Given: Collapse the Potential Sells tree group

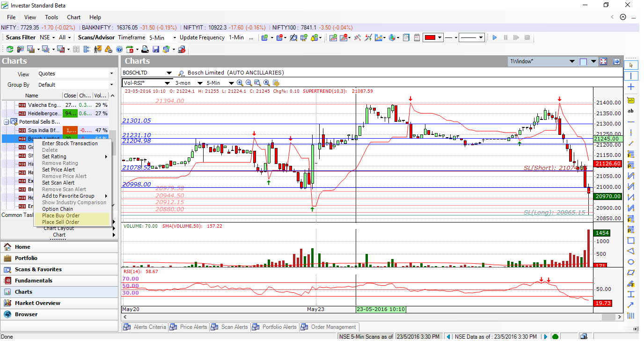Looking at the screenshot, I should pyautogui.click(x=7, y=122).
